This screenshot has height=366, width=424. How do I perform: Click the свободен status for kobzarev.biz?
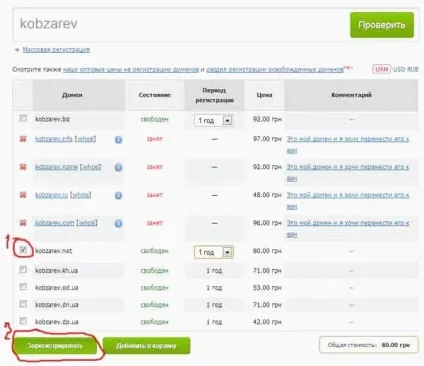(x=154, y=119)
